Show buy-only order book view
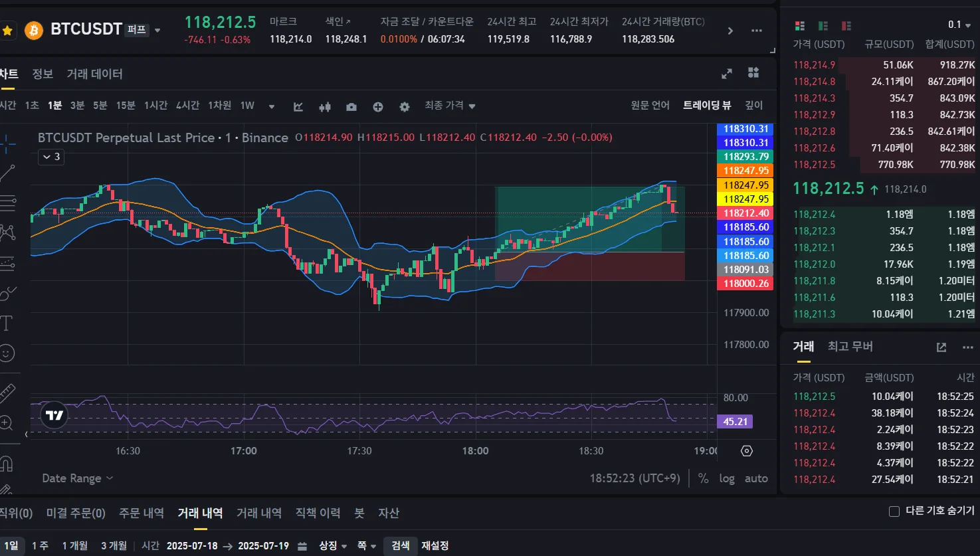 tap(823, 26)
